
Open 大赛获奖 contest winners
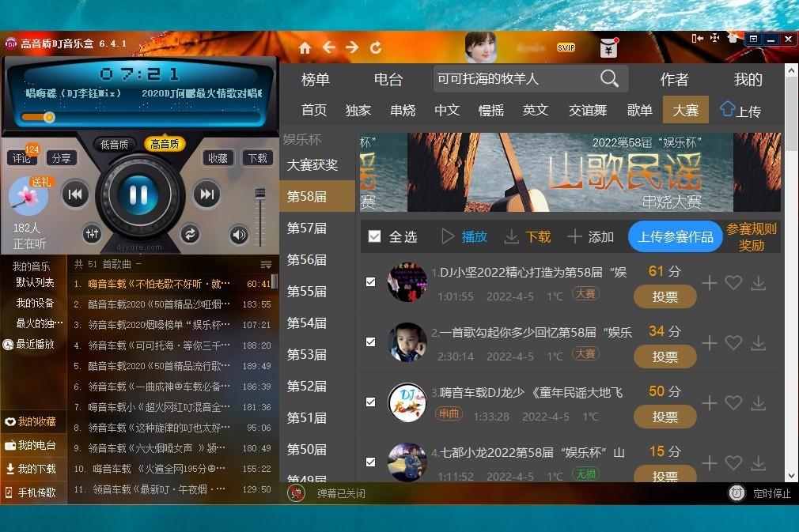point(312,165)
